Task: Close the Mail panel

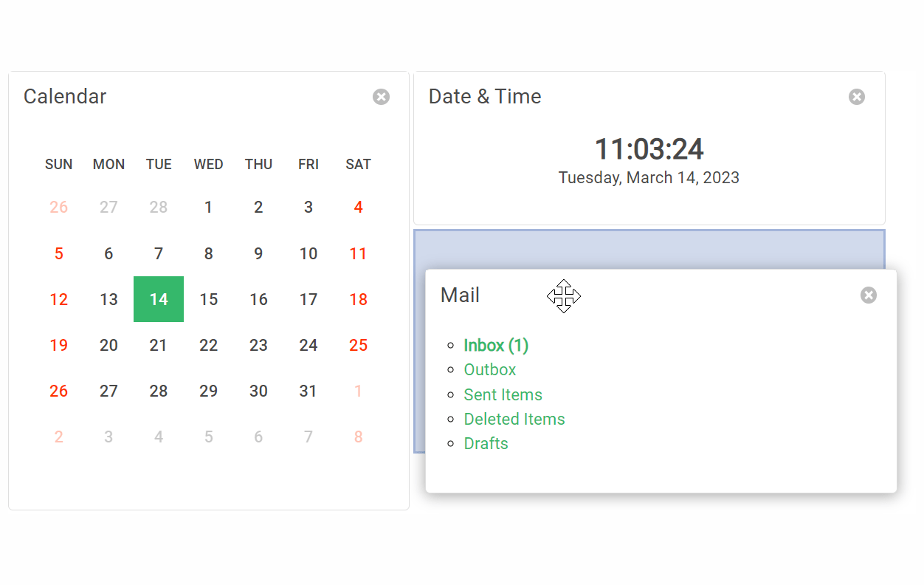Action: 868,295
